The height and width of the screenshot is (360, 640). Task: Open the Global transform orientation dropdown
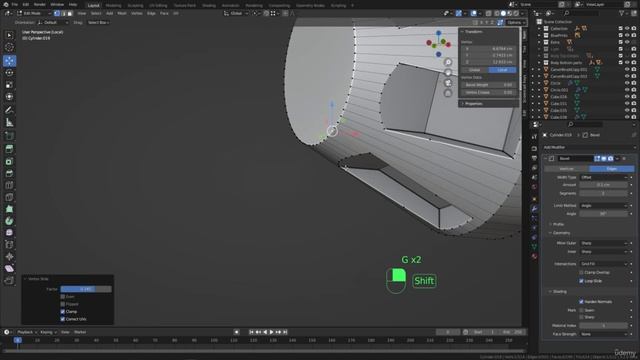click(x=236, y=13)
